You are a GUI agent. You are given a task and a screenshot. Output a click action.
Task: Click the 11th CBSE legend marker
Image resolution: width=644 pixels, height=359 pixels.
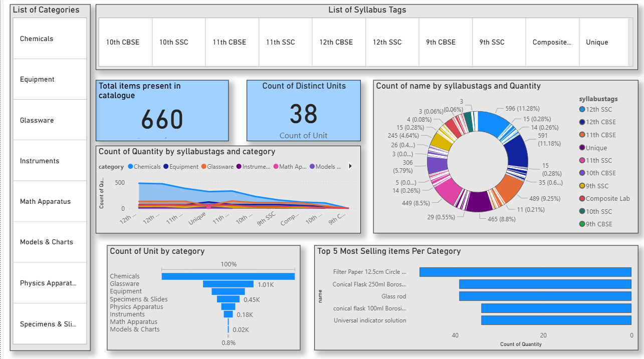click(582, 135)
